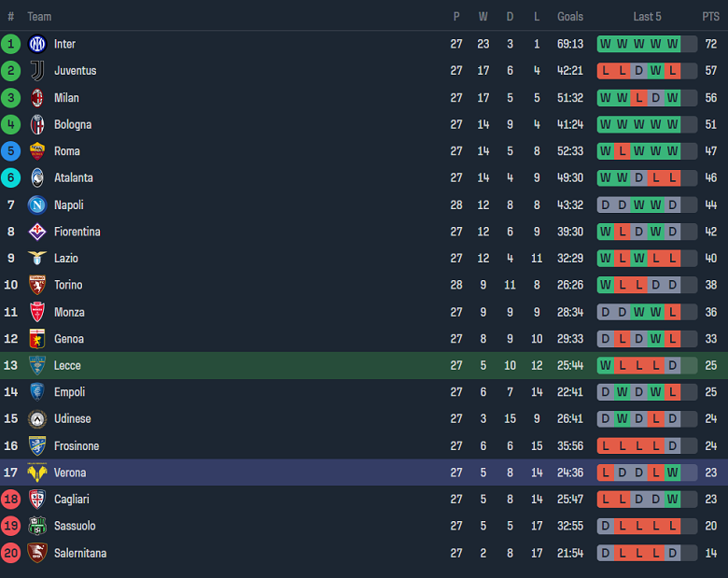The height and width of the screenshot is (578, 728).
Task: Click the Lazio eagle logo
Action: (37, 259)
